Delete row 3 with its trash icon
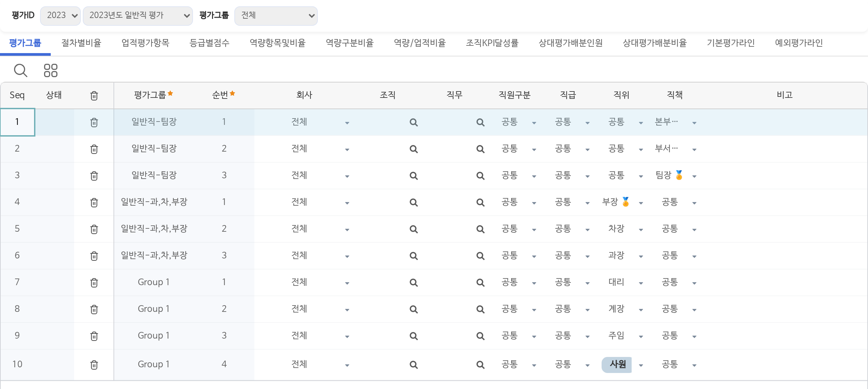The height and width of the screenshot is (389, 868). (94, 176)
